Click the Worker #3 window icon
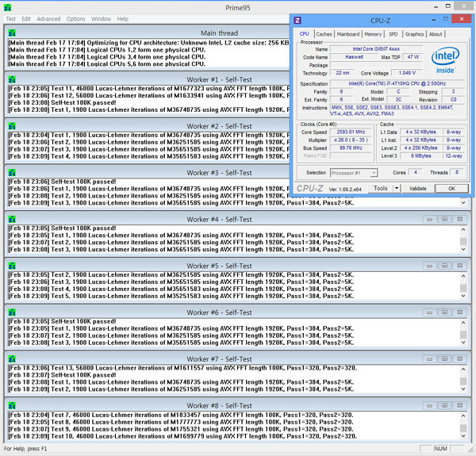 [x=12, y=173]
